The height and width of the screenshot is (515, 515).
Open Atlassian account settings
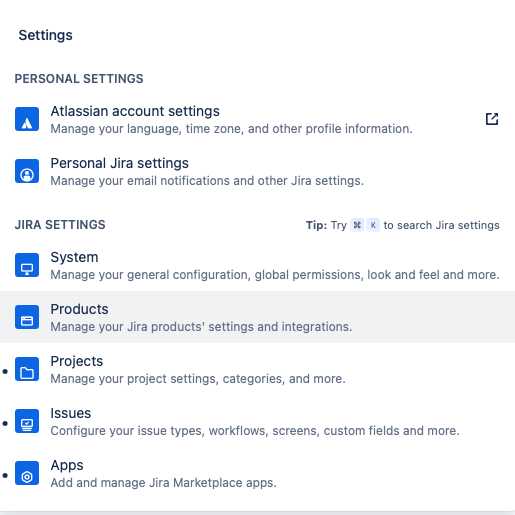pos(257,119)
